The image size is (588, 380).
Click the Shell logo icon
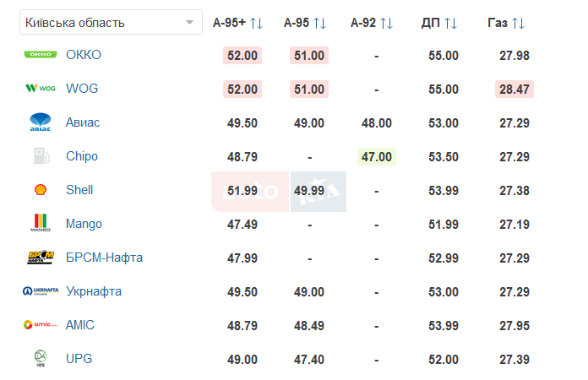(x=41, y=190)
